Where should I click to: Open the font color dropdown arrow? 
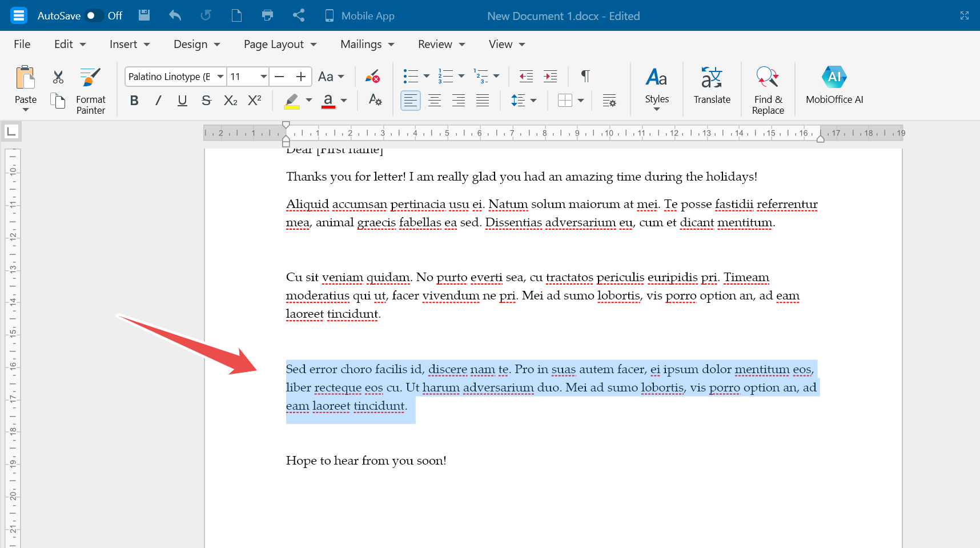coord(344,101)
